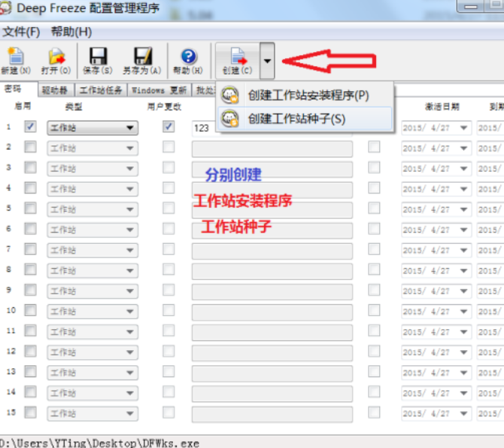Uncheck the 启用 checkbox in row 1
The width and height of the screenshot is (504, 448).
pos(30,127)
